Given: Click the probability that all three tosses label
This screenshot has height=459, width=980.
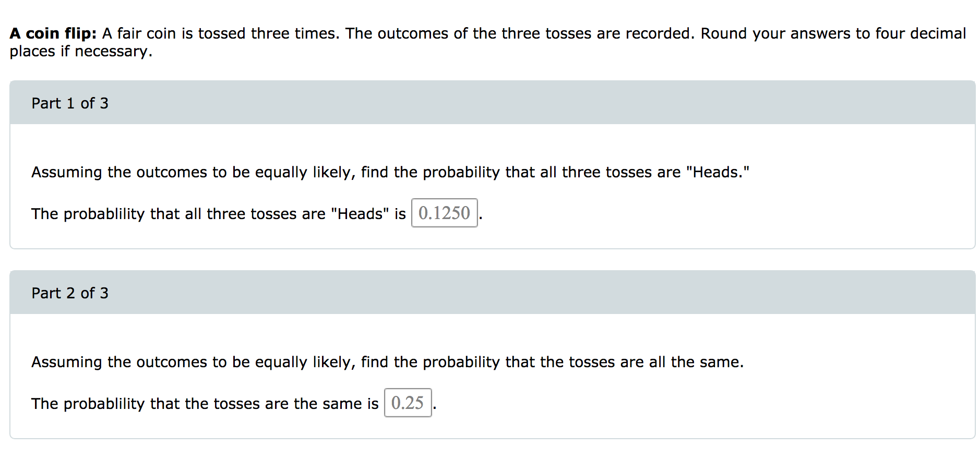Looking at the screenshot, I should pyautogui.click(x=218, y=213).
